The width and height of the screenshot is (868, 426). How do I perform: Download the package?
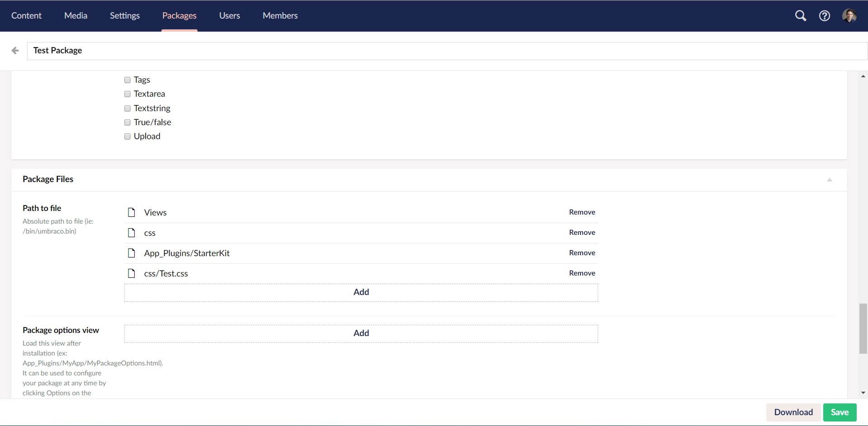793,412
